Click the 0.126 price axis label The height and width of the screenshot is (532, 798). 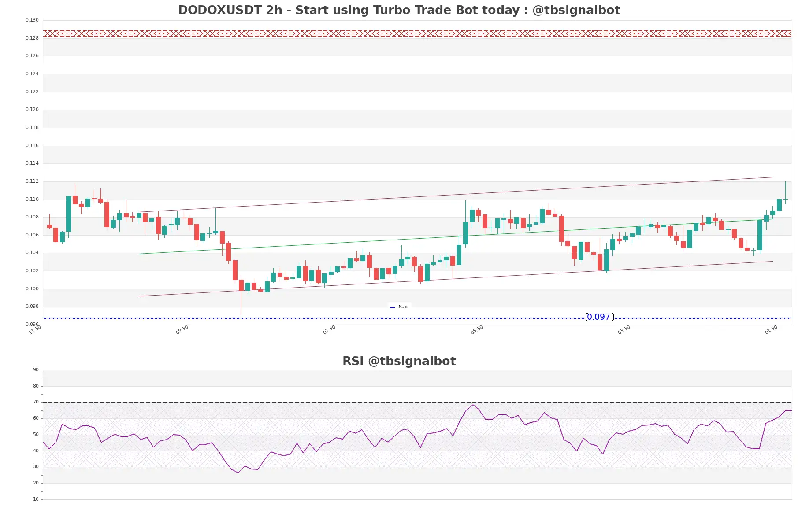(x=32, y=56)
